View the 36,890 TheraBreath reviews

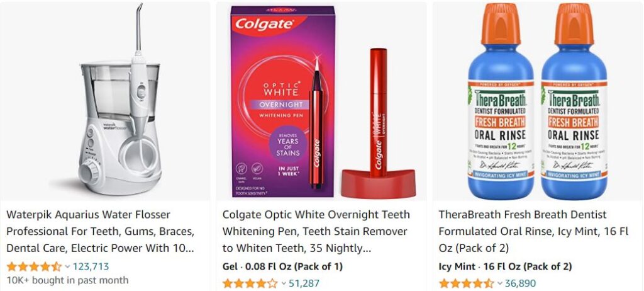tap(520, 283)
